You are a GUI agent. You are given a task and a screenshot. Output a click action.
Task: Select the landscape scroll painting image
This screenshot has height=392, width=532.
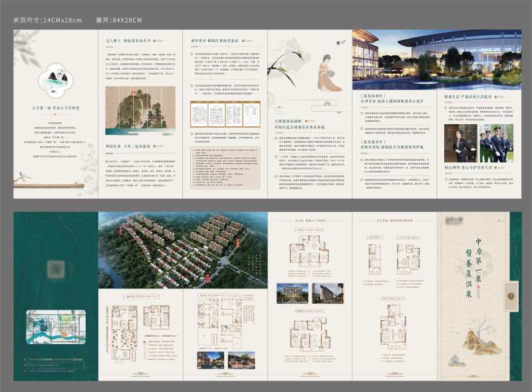tap(140, 110)
